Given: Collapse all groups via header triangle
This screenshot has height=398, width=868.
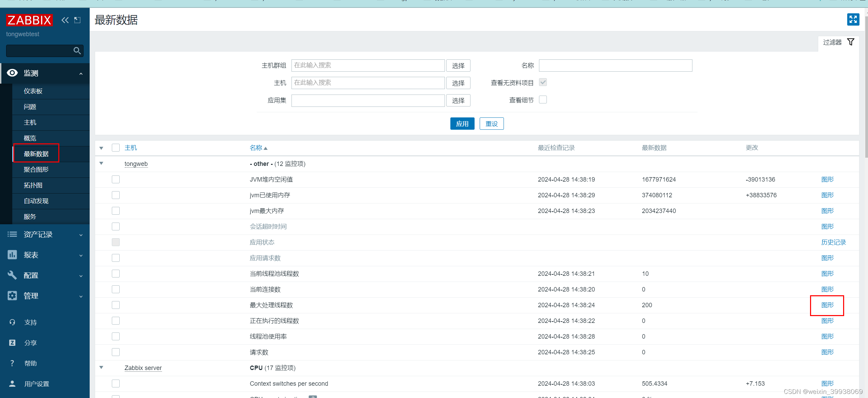Looking at the screenshot, I should [x=101, y=148].
